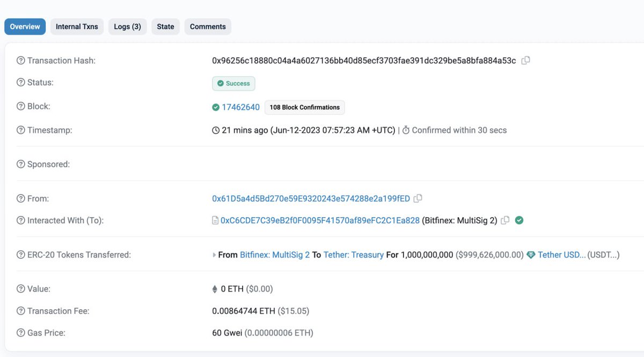Click help icon next to Timestamp
This screenshot has height=357, width=644.
pos(21,130)
